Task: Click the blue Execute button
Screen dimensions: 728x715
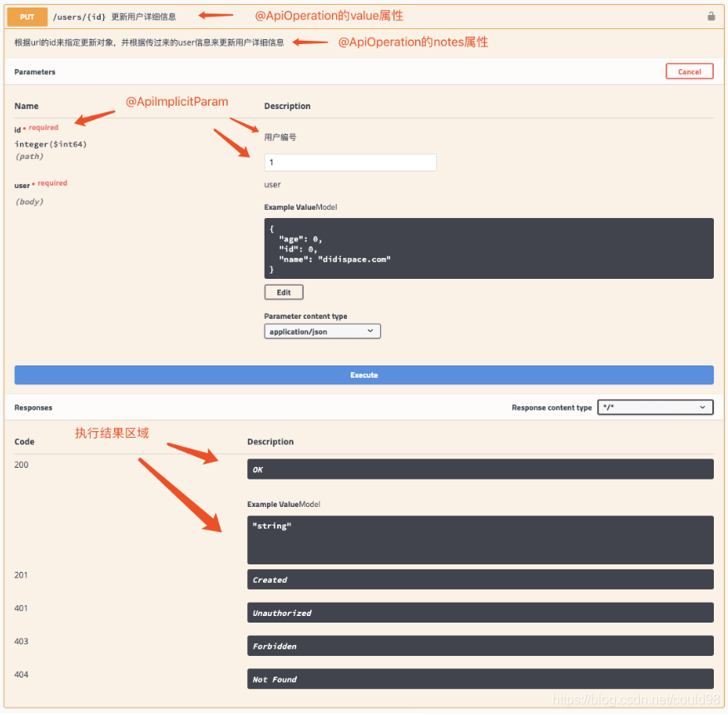Action: [x=364, y=375]
